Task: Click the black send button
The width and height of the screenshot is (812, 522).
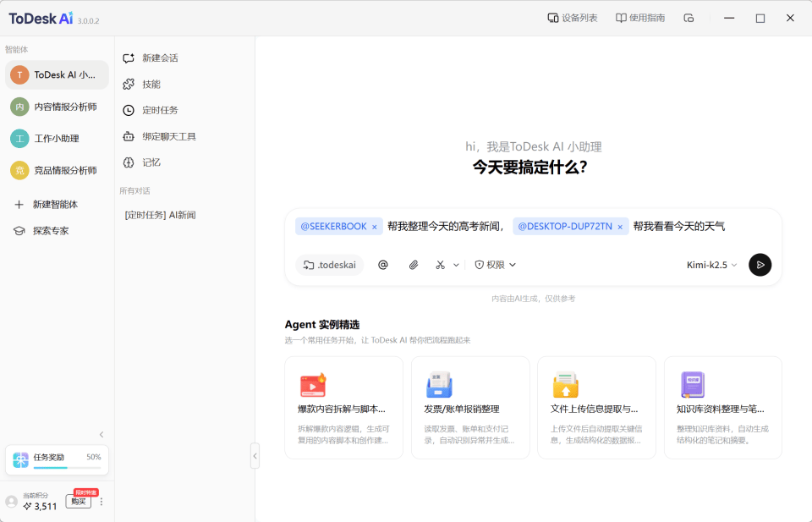Action: [760, 265]
